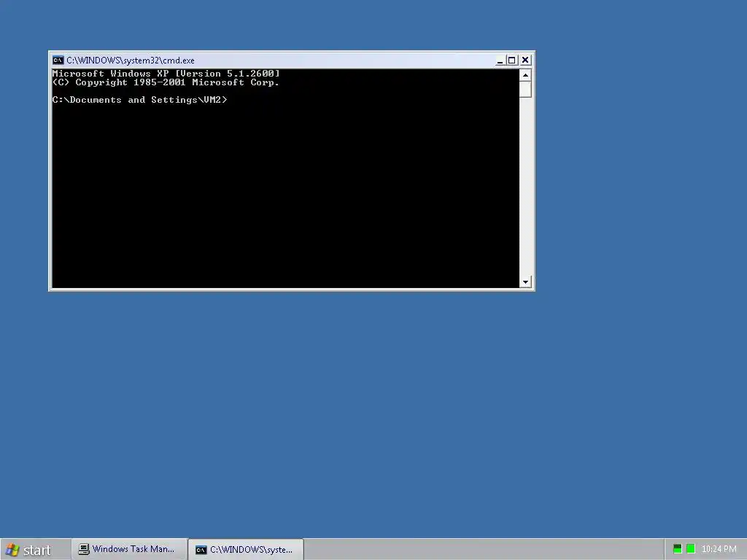Click the cmd scrollbar up arrow
The width and height of the screenshot is (747, 560).
coord(525,75)
